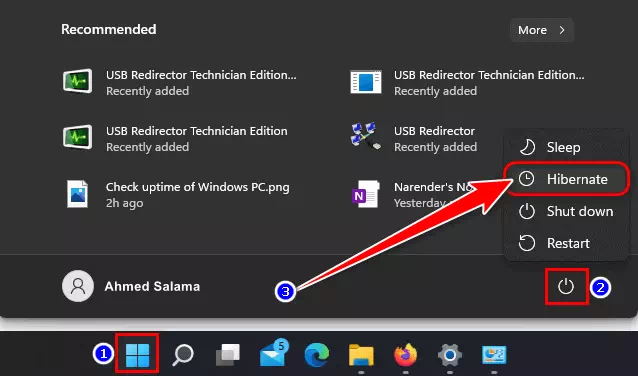This screenshot has width=638, height=376.
Task: Open Task View on taskbar
Action: point(227,354)
